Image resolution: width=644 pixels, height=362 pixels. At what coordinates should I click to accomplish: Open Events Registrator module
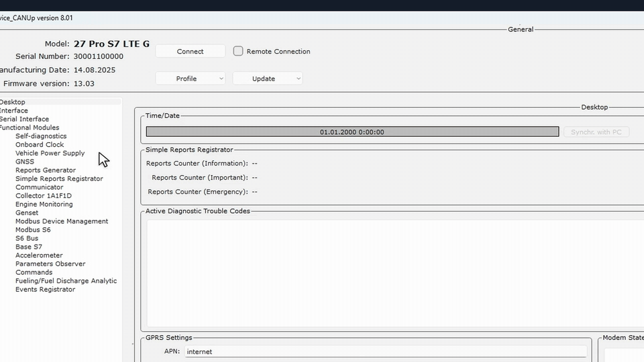pyautogui.click(x=45, y=290)
